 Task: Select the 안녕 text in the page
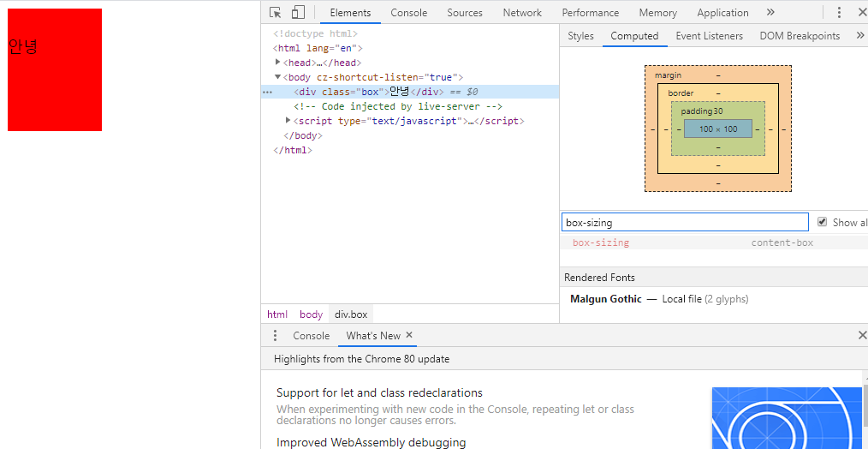click(23, 46)
